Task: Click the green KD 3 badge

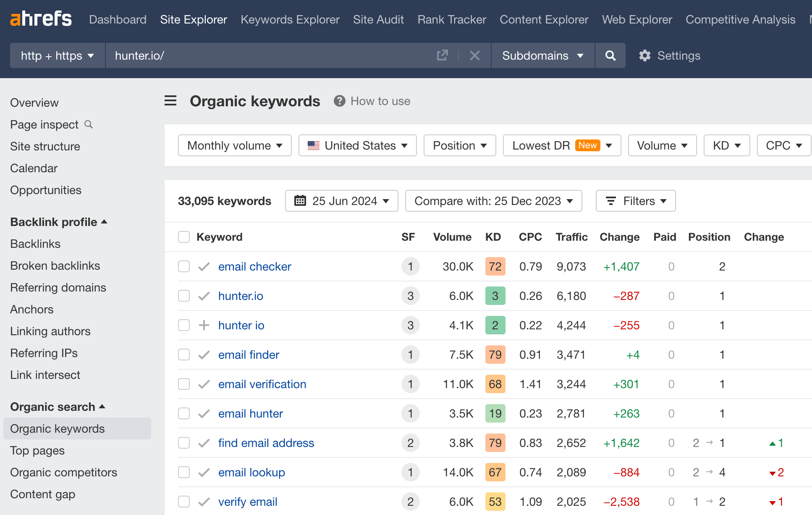Action: pos(495,296)
